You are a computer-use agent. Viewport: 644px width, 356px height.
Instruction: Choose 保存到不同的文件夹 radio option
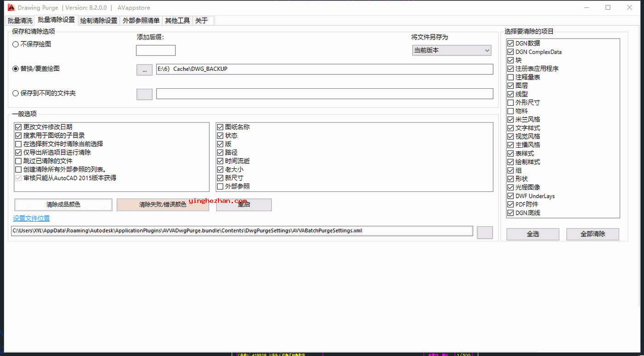(16, 93)
